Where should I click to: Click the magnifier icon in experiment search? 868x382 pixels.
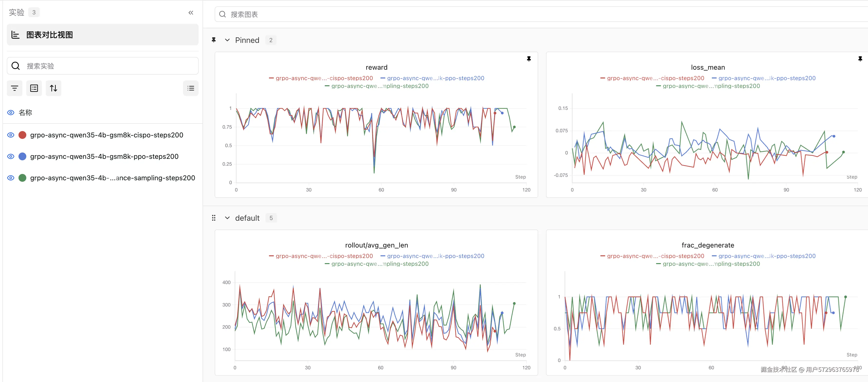point(16,66)
